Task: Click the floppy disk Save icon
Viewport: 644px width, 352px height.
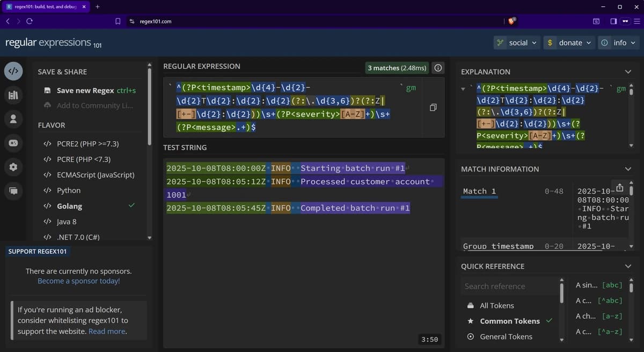Action: tap(47, 90)
